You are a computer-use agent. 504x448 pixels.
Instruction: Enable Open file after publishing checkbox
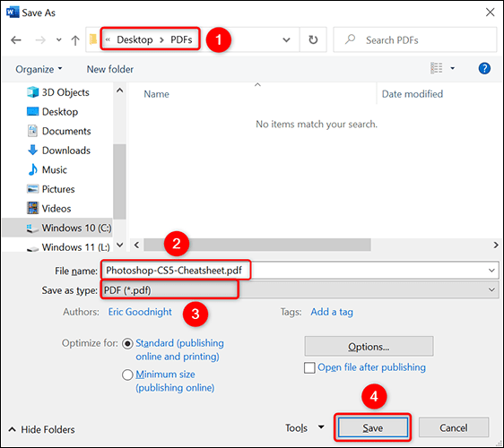pos(309,367)
